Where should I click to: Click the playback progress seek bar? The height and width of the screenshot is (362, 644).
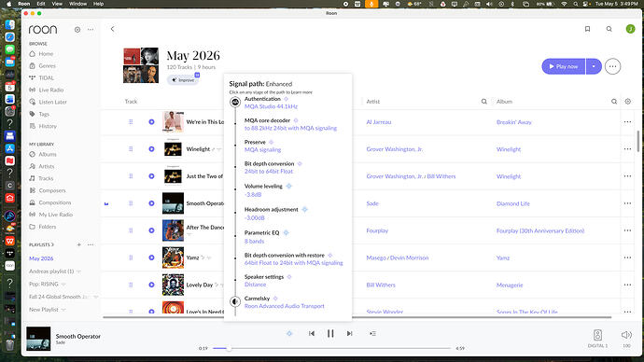click(x=332, y=348)
